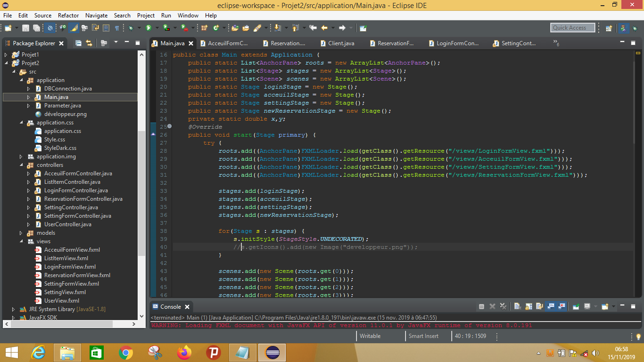Run the program with green Run icon
The image size is (644, 362).
coord(148,28)
